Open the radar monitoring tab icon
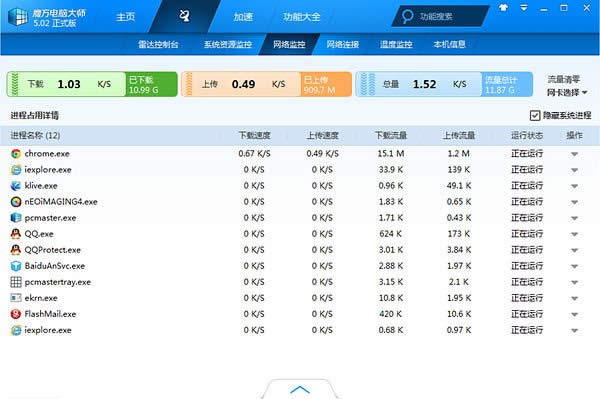600x399 pixels. click(184, 16)
